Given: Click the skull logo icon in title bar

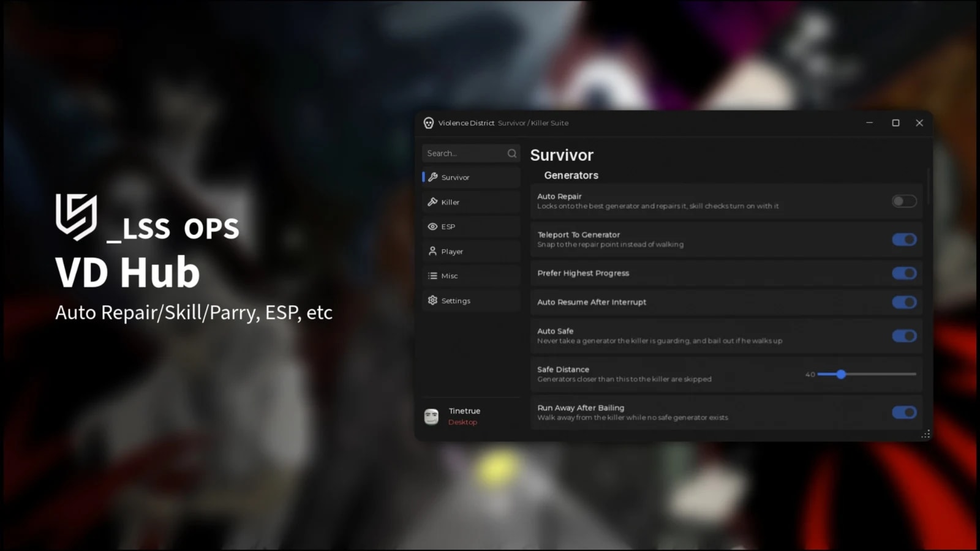Looking at the screenshot, I should coord(429,123).
